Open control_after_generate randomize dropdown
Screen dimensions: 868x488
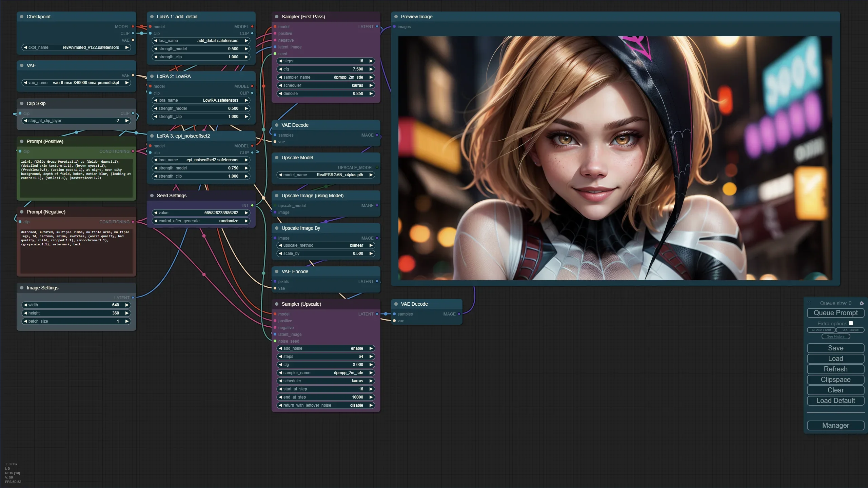201,221
